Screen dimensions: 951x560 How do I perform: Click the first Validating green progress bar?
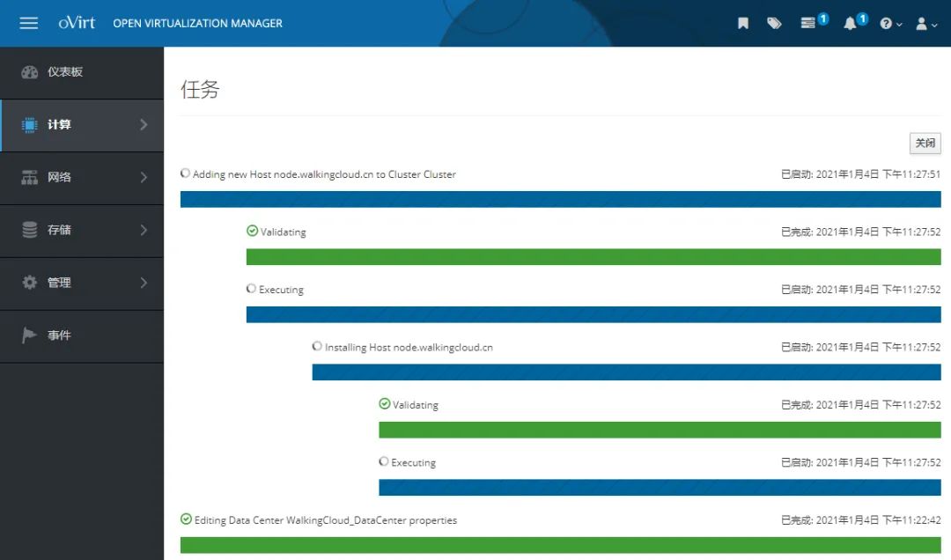point(593,256)
